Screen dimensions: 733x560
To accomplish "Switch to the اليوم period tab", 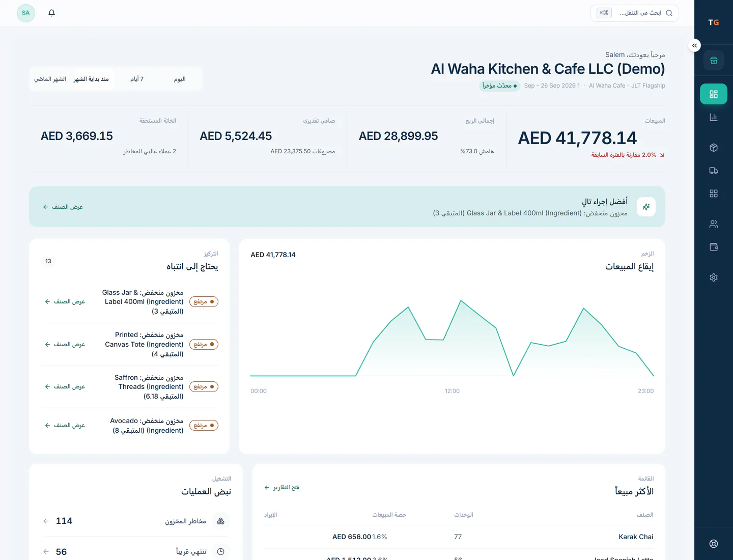I will [180, 79].
